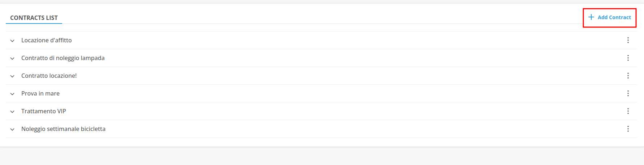
Task: Click the Locazione d'affitto contract name
Action: [47, 40]
